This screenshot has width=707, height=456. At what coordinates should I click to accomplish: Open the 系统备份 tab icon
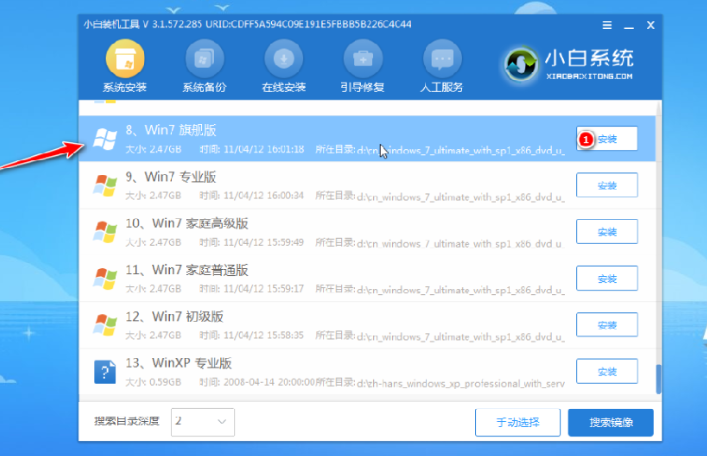click(204, 59)
